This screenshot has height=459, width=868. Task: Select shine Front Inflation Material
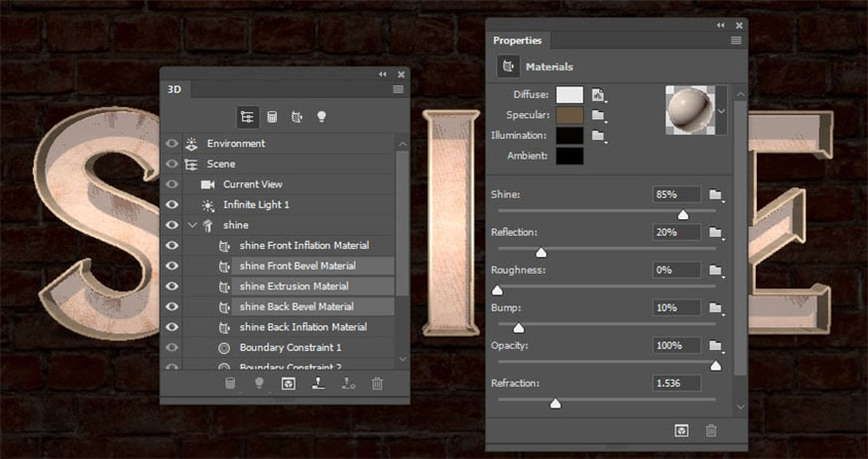click(303, 246)
